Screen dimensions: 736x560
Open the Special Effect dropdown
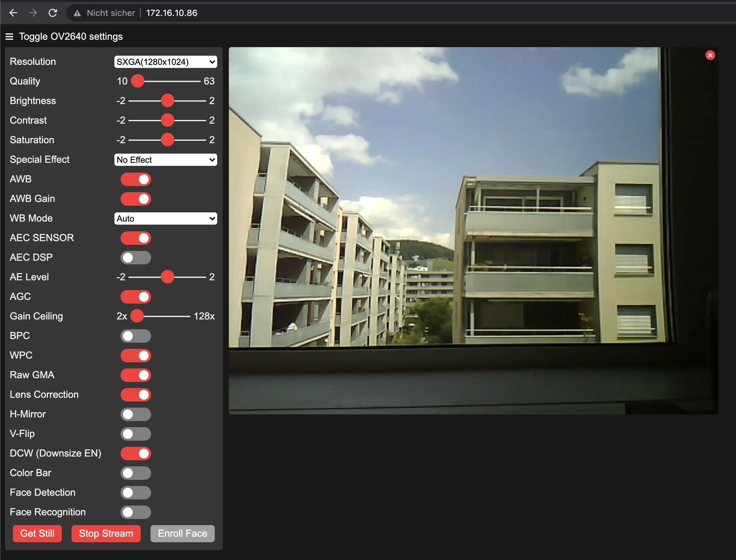coord(165,160)
